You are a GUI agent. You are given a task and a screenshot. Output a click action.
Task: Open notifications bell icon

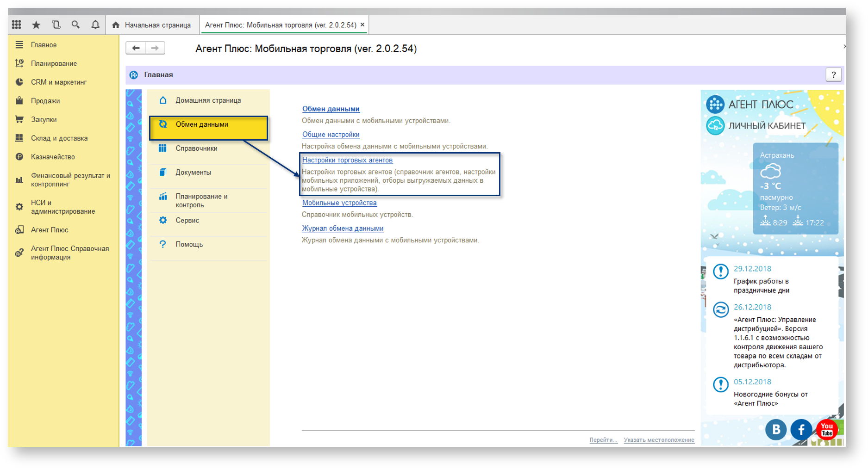95,25
